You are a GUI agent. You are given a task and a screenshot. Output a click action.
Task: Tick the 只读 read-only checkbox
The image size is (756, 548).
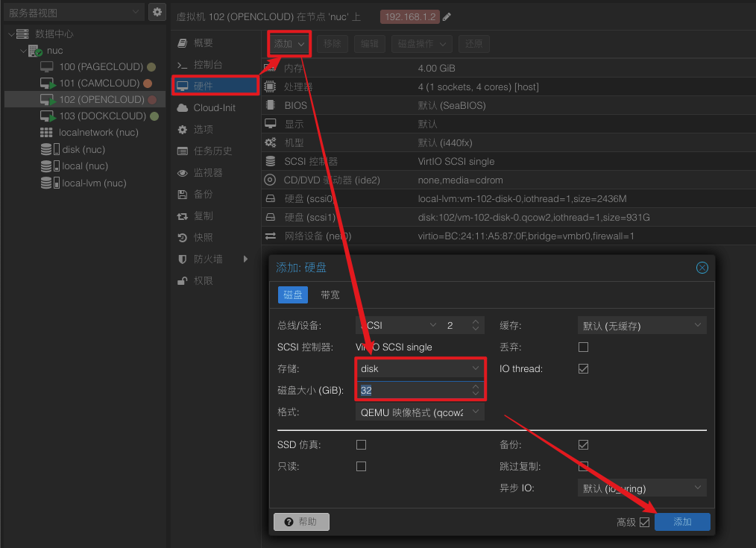[x=361, y=467]
